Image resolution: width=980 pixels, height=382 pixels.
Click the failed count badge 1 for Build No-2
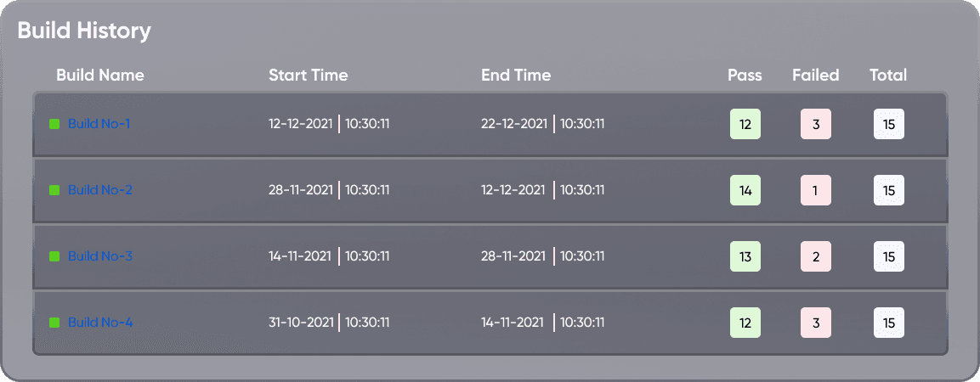[816, 190]
